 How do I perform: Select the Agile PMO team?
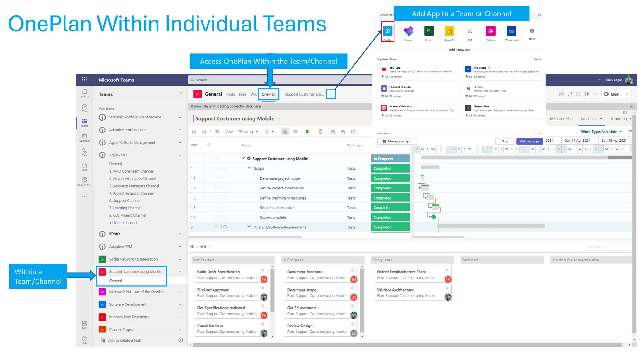[118, 155]
